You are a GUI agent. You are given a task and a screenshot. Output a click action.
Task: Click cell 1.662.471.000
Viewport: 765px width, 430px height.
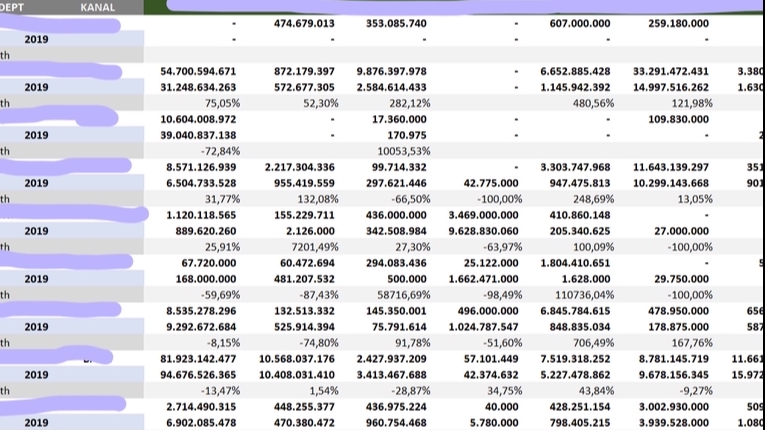pos(483,279)
